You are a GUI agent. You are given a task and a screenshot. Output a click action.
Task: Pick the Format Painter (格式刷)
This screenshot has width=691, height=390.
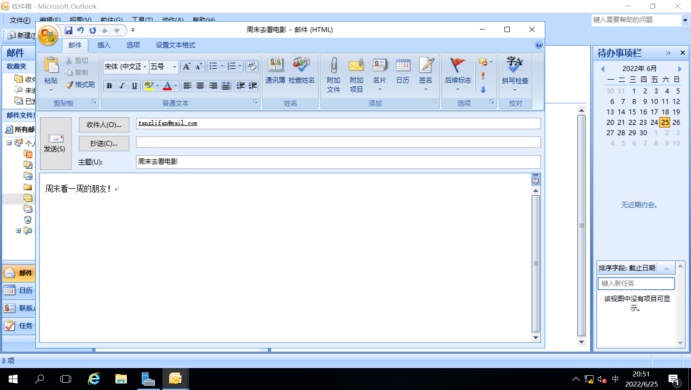(80, 84)
